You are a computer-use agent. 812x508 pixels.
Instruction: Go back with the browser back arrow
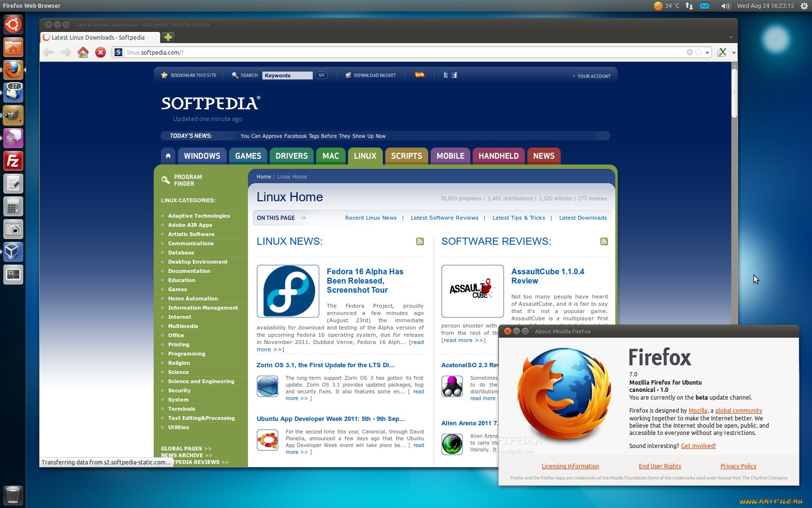click(48, 52)
